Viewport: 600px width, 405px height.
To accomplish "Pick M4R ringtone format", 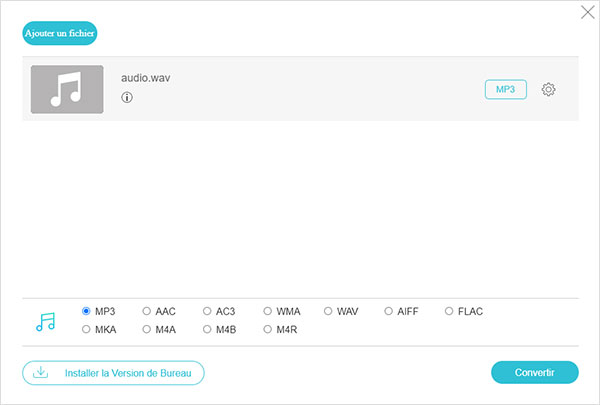I will [x=268, y=329].
